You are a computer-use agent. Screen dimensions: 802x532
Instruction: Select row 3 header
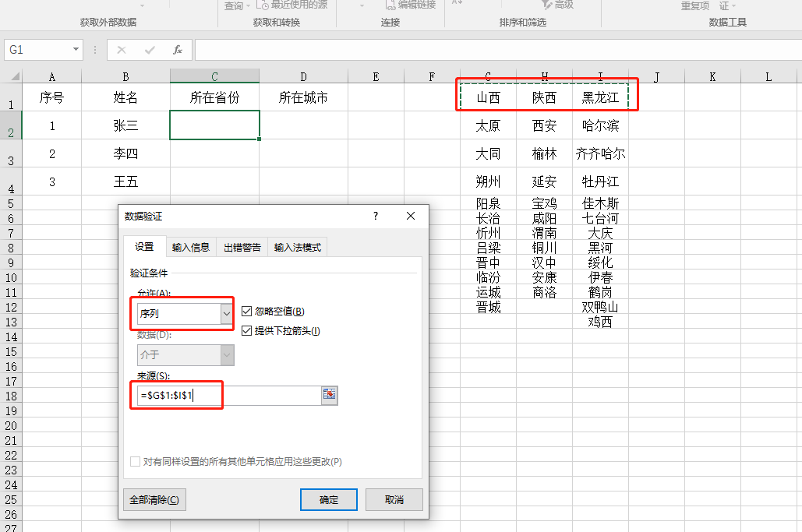(11, 153)
